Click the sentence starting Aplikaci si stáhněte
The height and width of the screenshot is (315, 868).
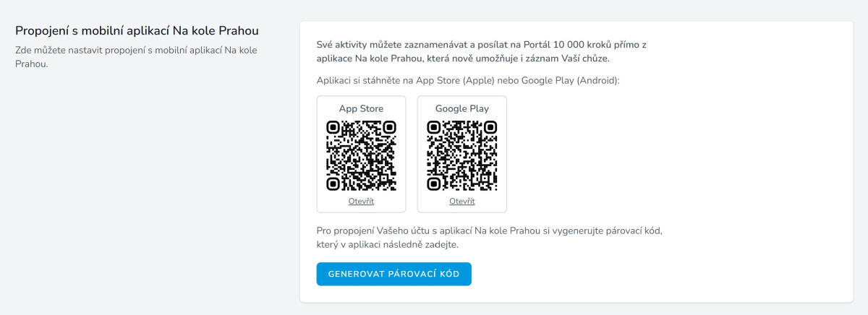[468, 80]
